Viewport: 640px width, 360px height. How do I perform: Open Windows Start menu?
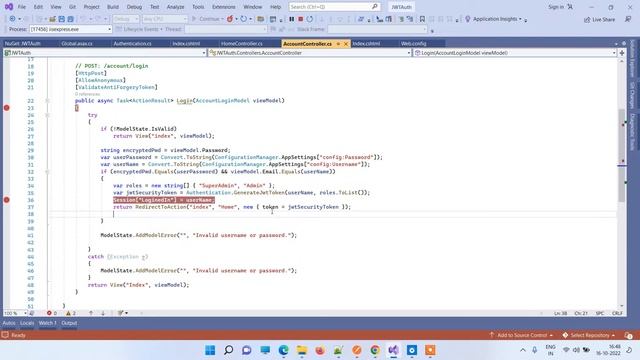tap(210, 350)
